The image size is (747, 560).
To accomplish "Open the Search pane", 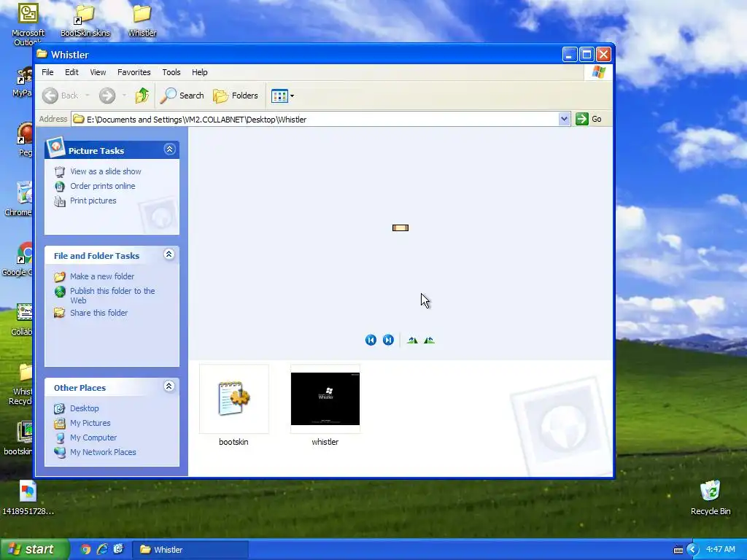I will pyautogui.click(x=182, y=96).
